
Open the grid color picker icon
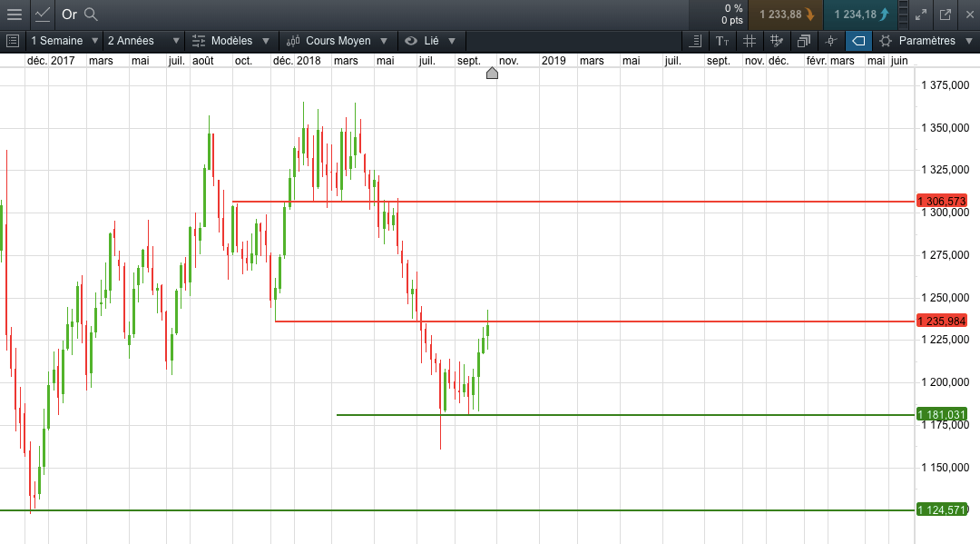(x=776, y=41)
